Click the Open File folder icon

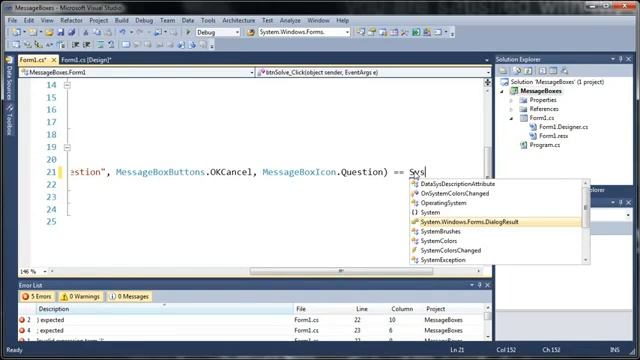tap(49, 32)
